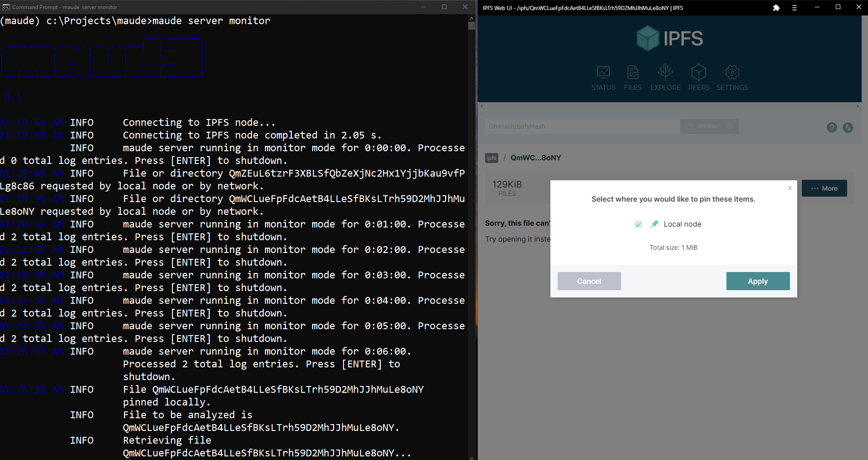
Task: Click the inspect icon next to Browse
Action: pyautogui.click(x=731, y=126)
